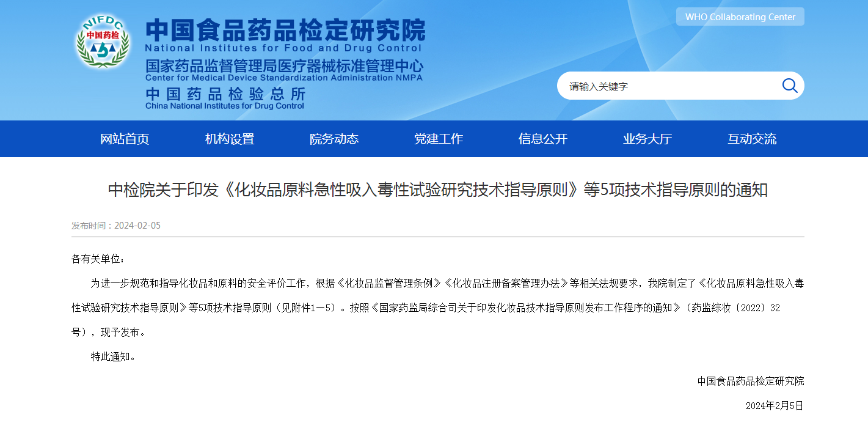This screenshot has width=868, height=428.
Task: Click the 中国药品检验总所 header text
Action: pyautogui.click(x=225, y=94)
